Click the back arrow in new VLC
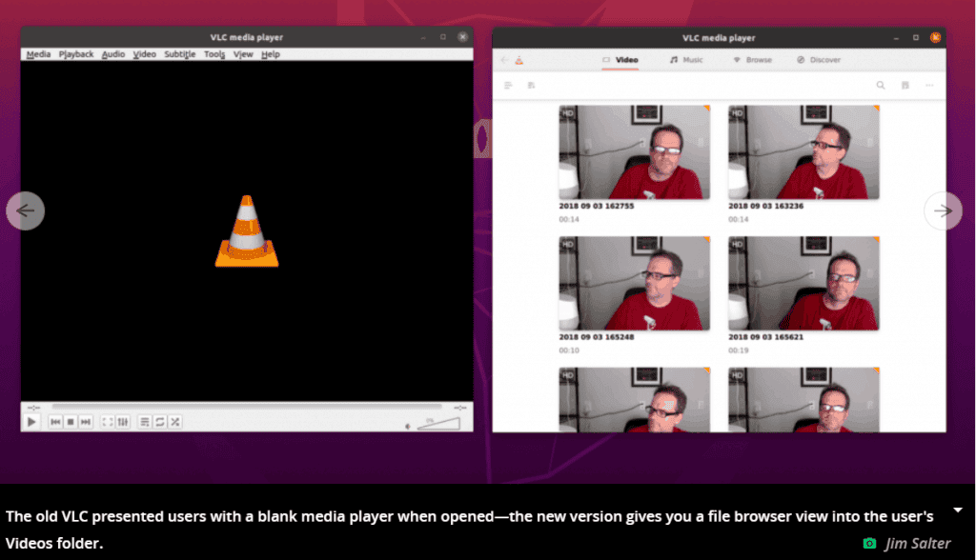This screenshot has height=560, width=976. point(504,60)
